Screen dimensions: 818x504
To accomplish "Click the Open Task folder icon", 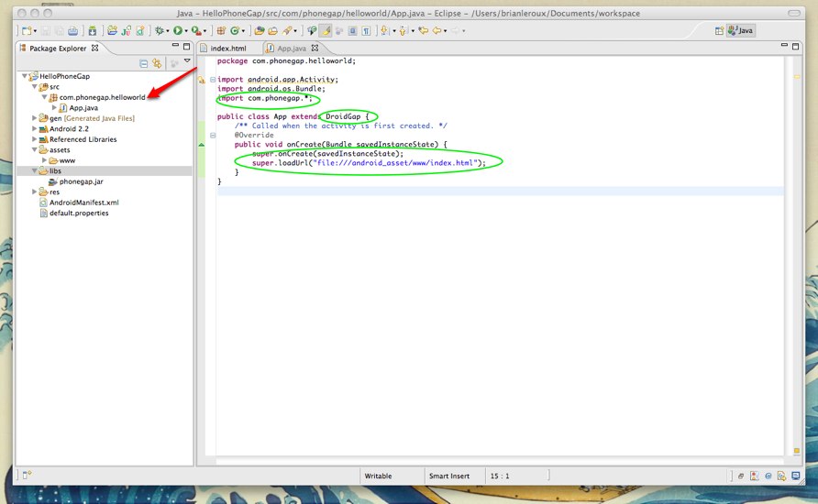I will tap(272, 31).
